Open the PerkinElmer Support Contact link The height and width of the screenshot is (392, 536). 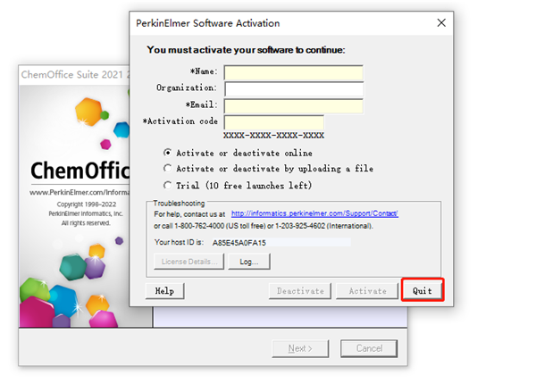314,214
